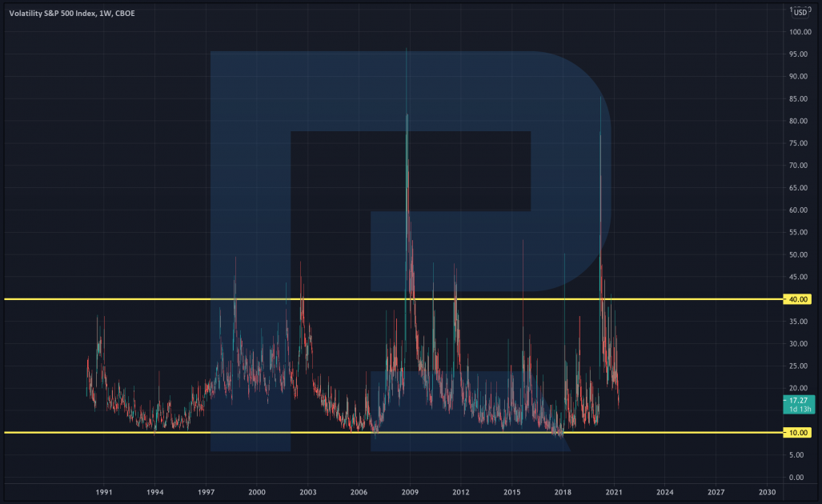Click the 65.00 price axis label
The width and height of the screenshot is (822, 504).
pyautogui.click(x=799, y=187)
